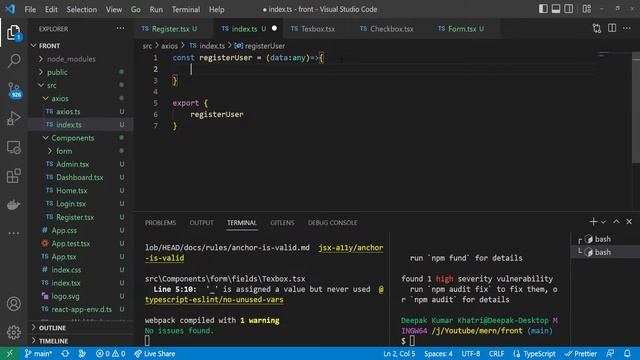Open the DEBUG CONSOLE panel tab
The height and width of the screenshot is (360, 640).
click(332, 222)
